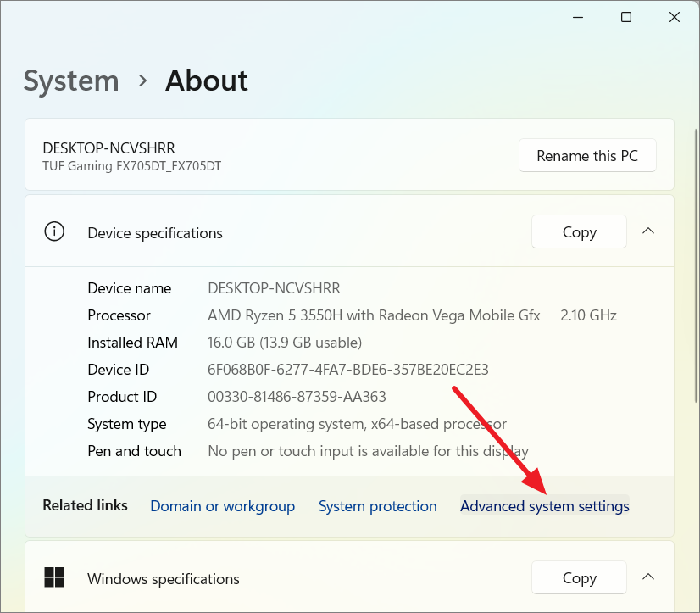Collapse the Device specifications section chevron
The height and width of the screenshot is (613, 700).
tap(648, 231)
